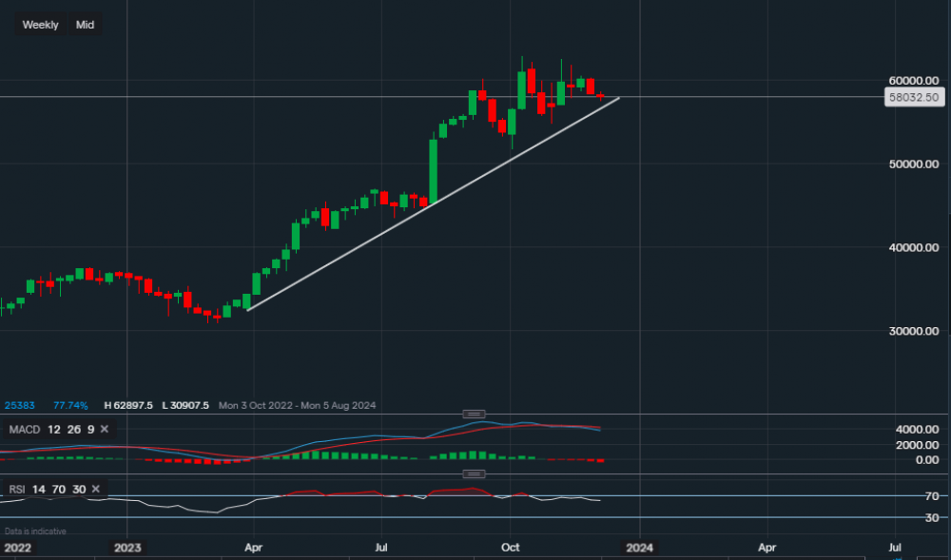Remove the MACD indicator with its X icon
This screenshot has height=560, width=951.
(x=104, y=429)
